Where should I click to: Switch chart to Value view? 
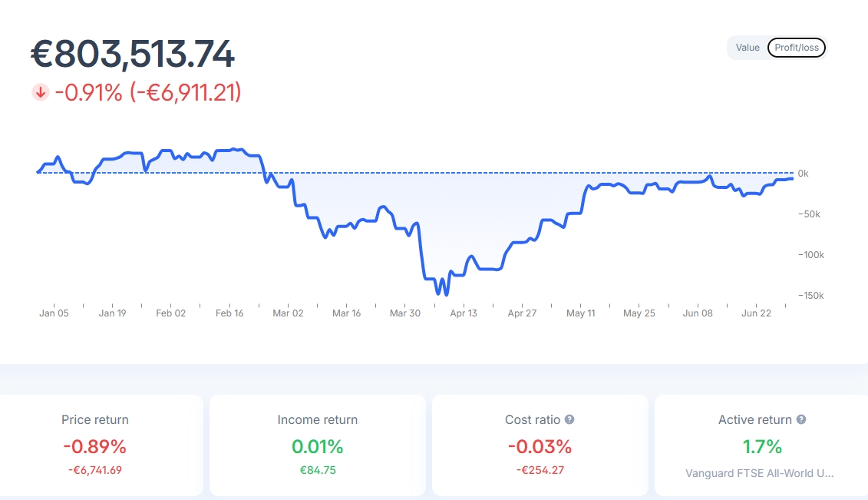pos(747,48)
